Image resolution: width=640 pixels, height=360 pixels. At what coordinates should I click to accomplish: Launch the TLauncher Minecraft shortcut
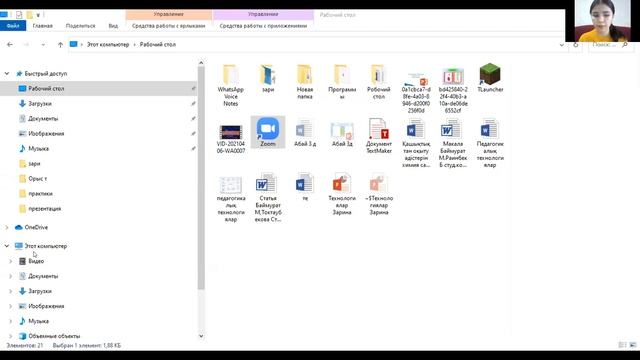490,78
